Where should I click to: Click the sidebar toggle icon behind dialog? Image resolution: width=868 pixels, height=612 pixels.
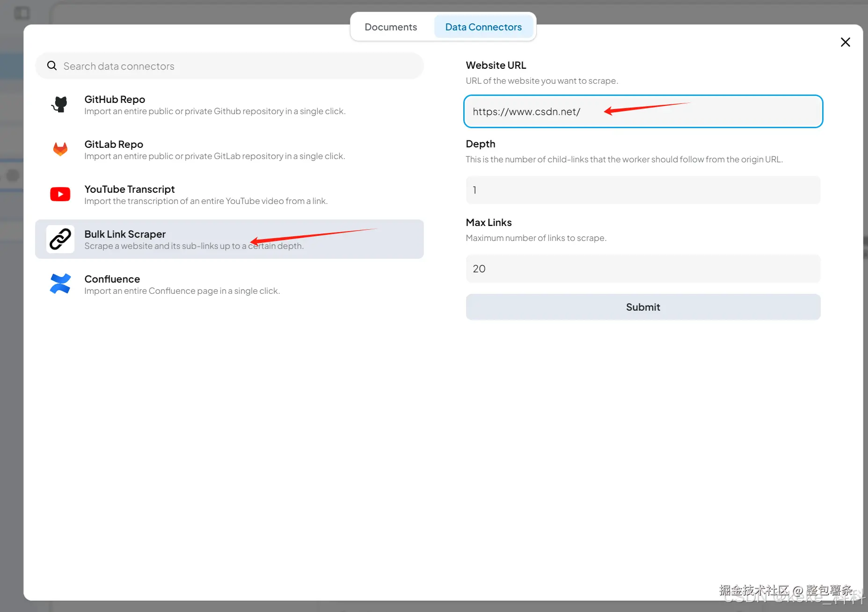[22, 13]
